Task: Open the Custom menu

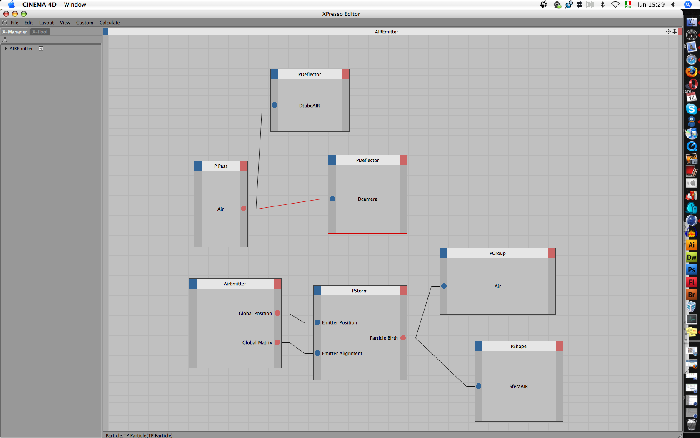Action: pos(85,22)
